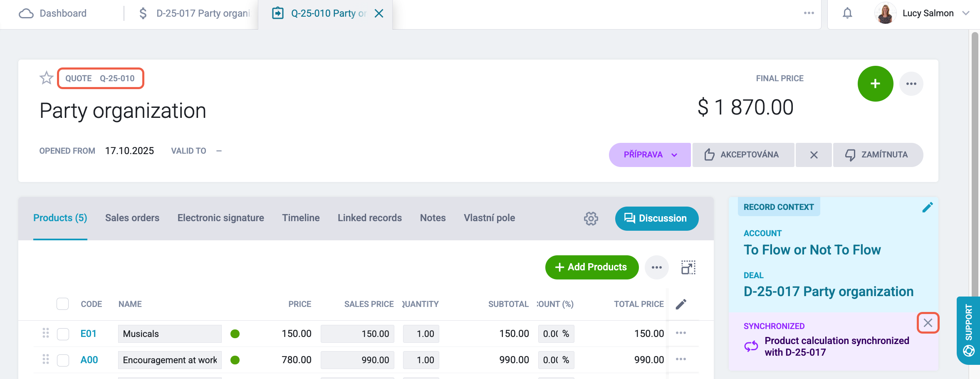Click the green status dot for Musicals
The width and height of the screenshot is (980, 379).
[x=235, y=334]
